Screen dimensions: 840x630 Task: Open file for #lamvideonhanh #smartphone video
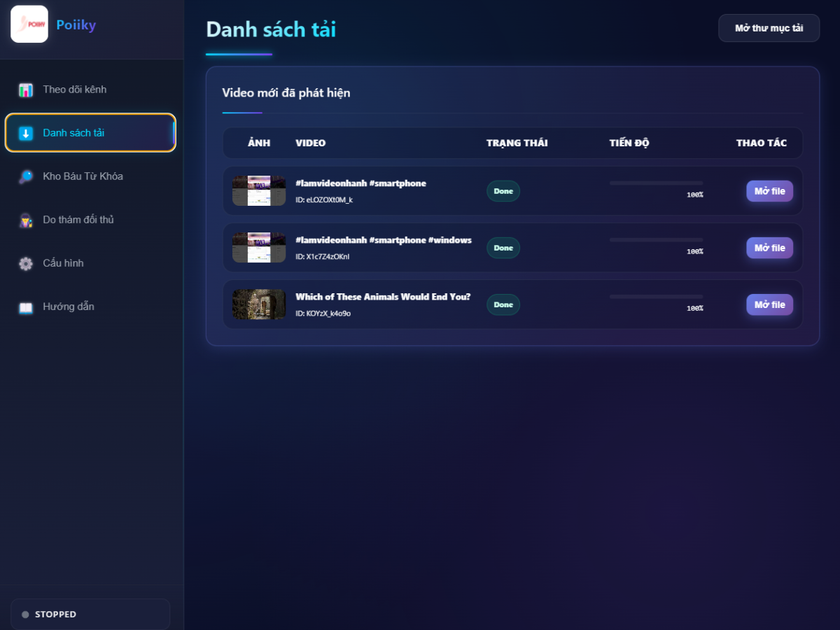pos(769,191)
